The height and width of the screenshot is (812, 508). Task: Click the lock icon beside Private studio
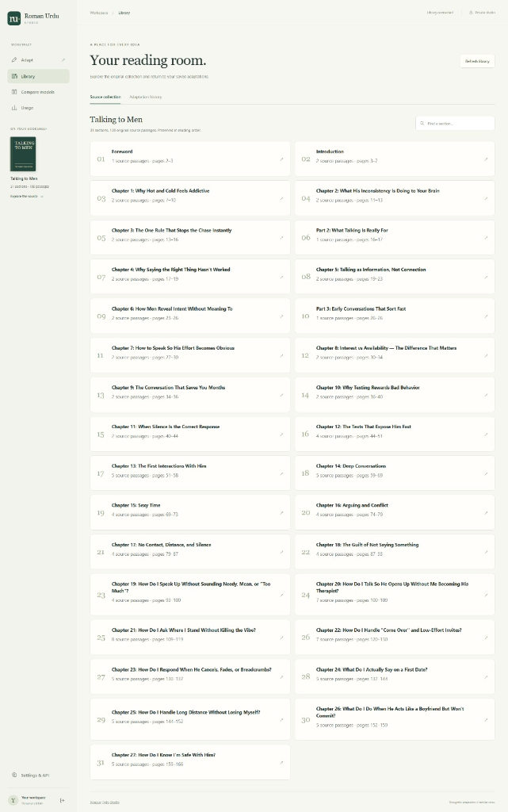pos(471,13)
